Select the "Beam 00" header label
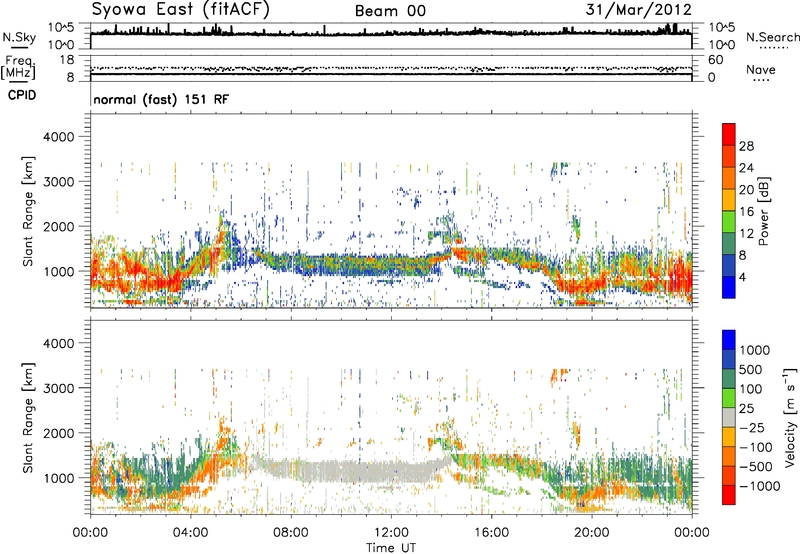 (390, 11)
